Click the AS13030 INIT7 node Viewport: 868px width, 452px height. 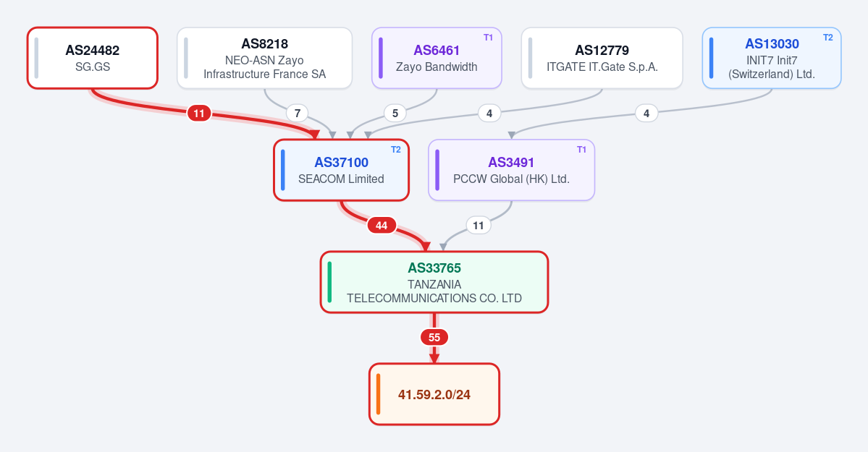click(x=772, y=58)
